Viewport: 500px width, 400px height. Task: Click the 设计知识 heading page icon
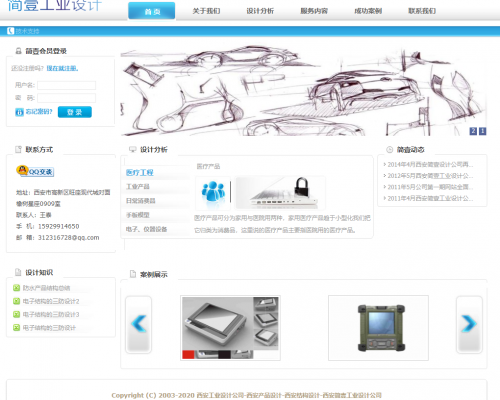(18, 272)
